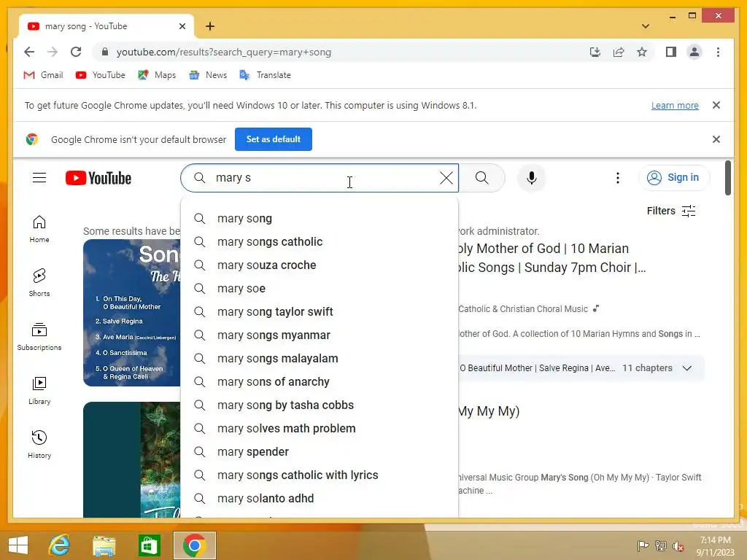Open File Explorer from taskbar

(104, 545)
